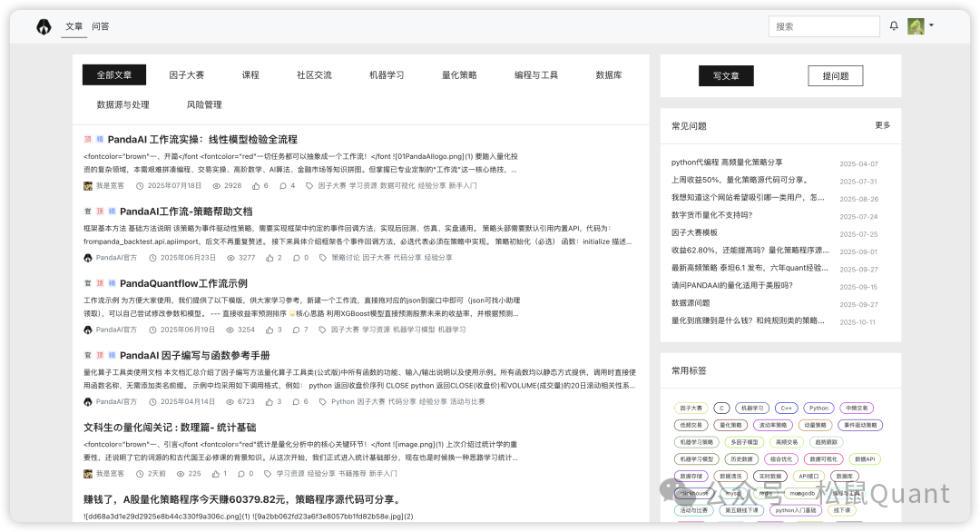Screen dimensions: 980x532
Task: Click the view count eye icon on 因子编写与函数参考手册
Action: (230, 400)
